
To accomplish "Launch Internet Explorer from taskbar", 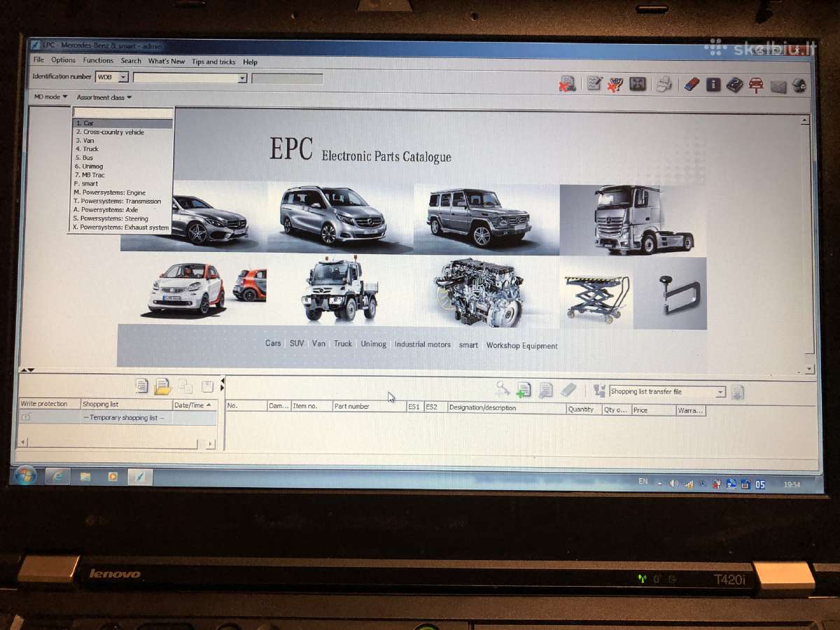I will (x=58, y=476).
